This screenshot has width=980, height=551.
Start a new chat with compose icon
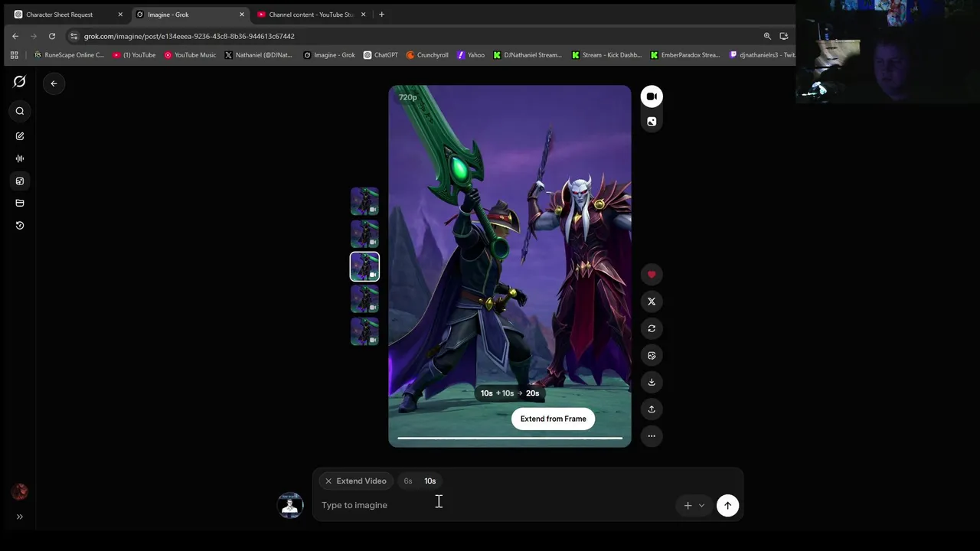point(20,136)
